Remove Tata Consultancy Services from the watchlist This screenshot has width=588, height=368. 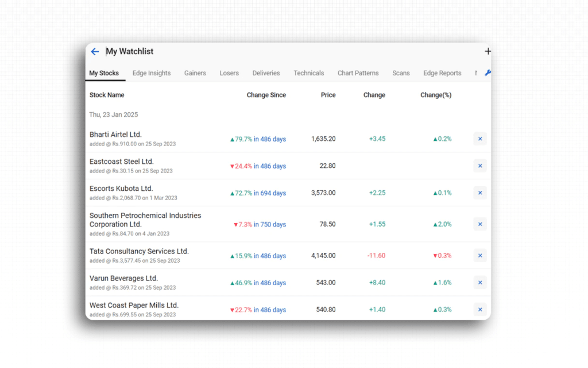tap(479, 255)
